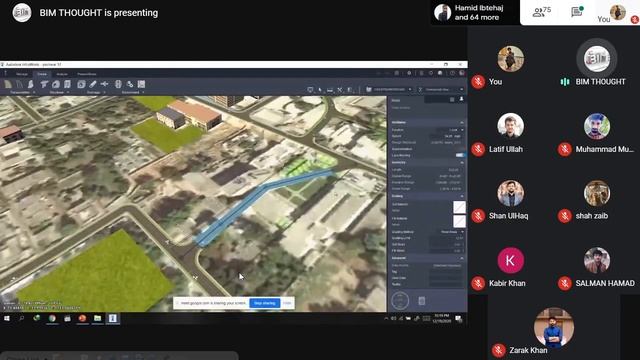Select the Latif Ullah participant tile

tap(510, 133)
